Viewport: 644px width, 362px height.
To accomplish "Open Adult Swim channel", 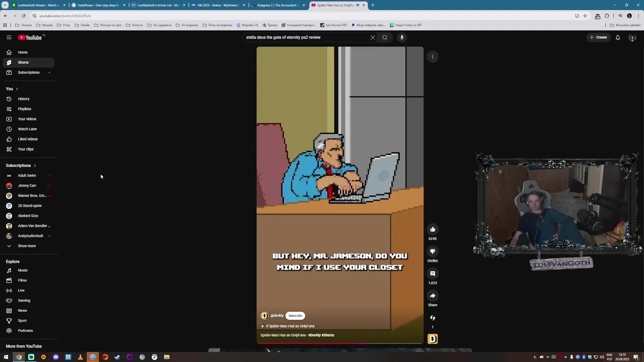I will point(28,175).
